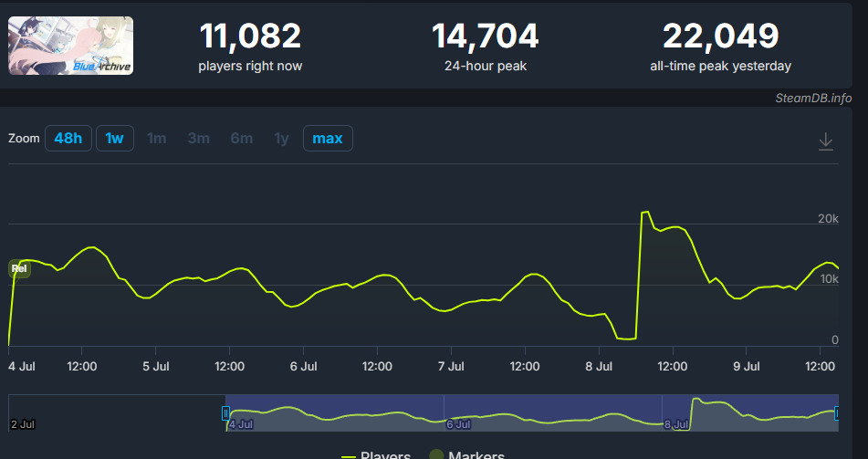Click the 'all-time peak yesterday' label
The height and width of the screenshot is (459, 868).
pos(721,67)
